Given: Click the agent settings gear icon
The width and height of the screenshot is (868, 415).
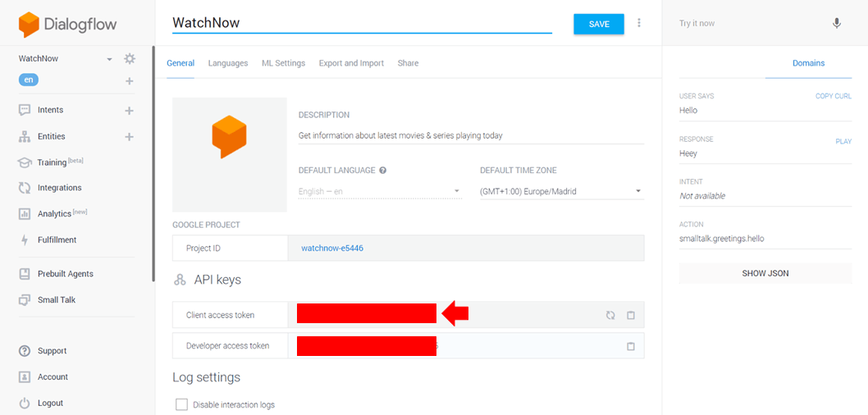Looking at the screenshot, I should 130,58.
